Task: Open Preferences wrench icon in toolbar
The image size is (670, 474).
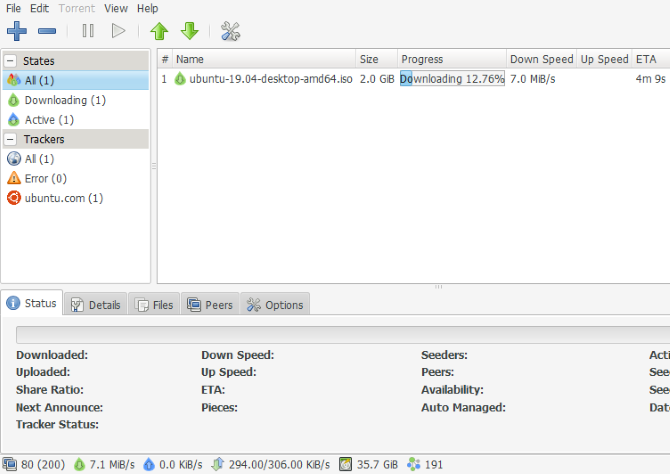Action: [x=231, y=31]
